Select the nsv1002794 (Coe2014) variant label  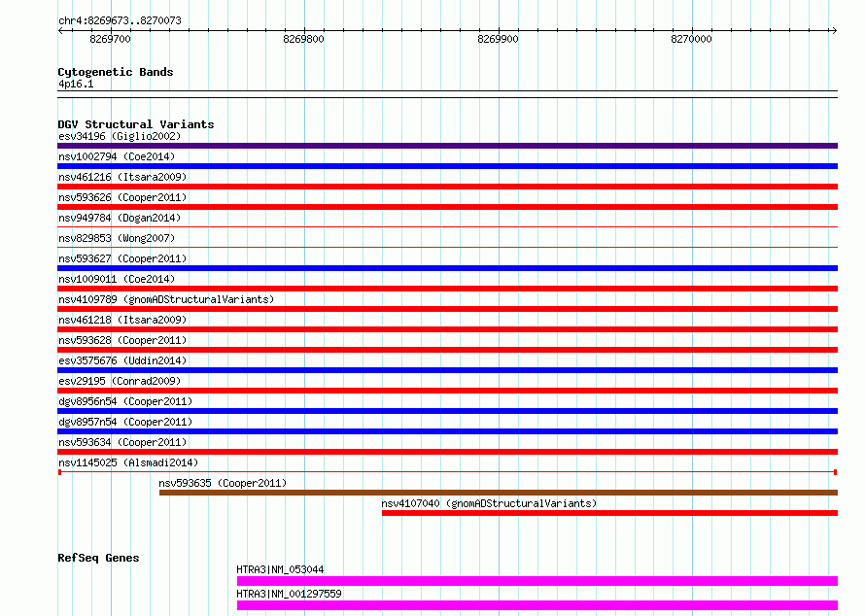117,156
